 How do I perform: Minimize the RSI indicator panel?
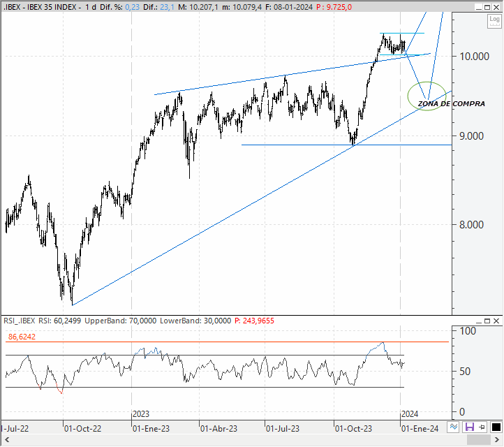[x=479, y=321]
